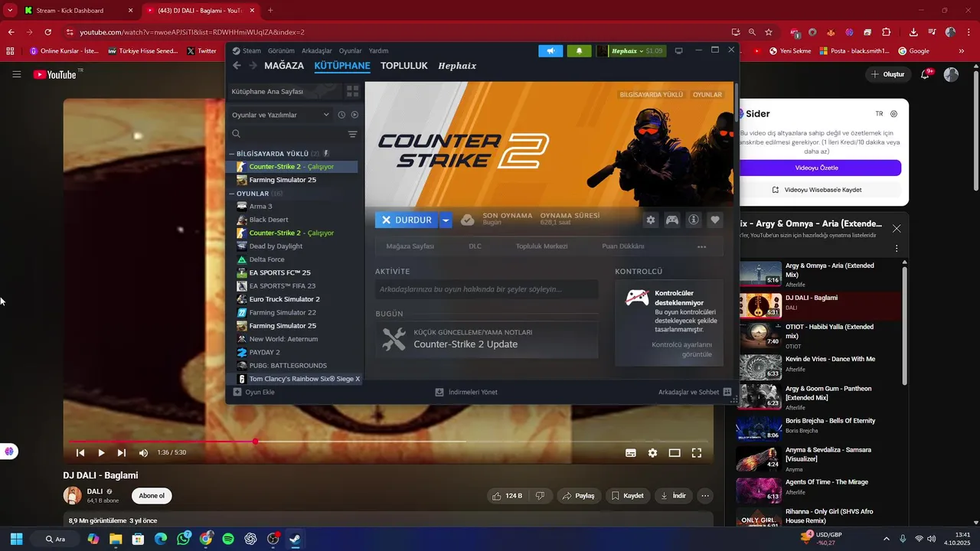Open Puan Dükkânı link
This screenshot has width=980, height=551.
[622, 246]
